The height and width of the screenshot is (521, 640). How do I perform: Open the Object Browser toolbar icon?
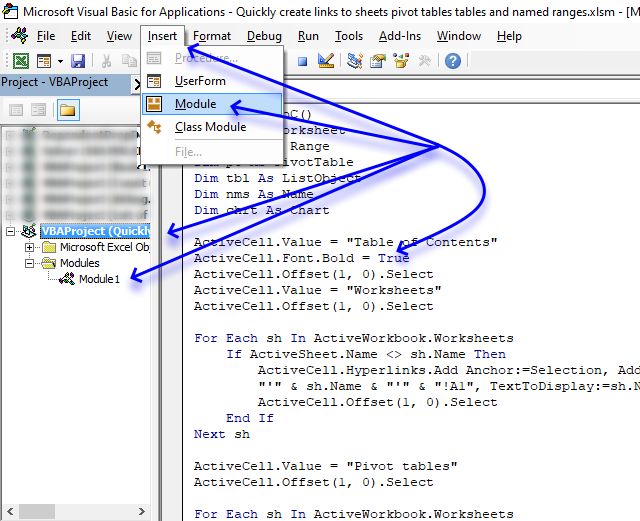pos(401,61)
